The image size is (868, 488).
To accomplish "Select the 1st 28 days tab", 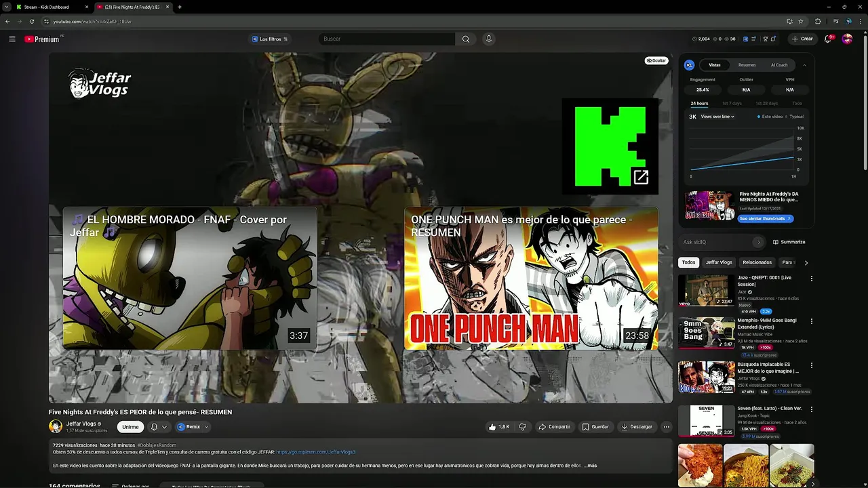I will [766, 104].
